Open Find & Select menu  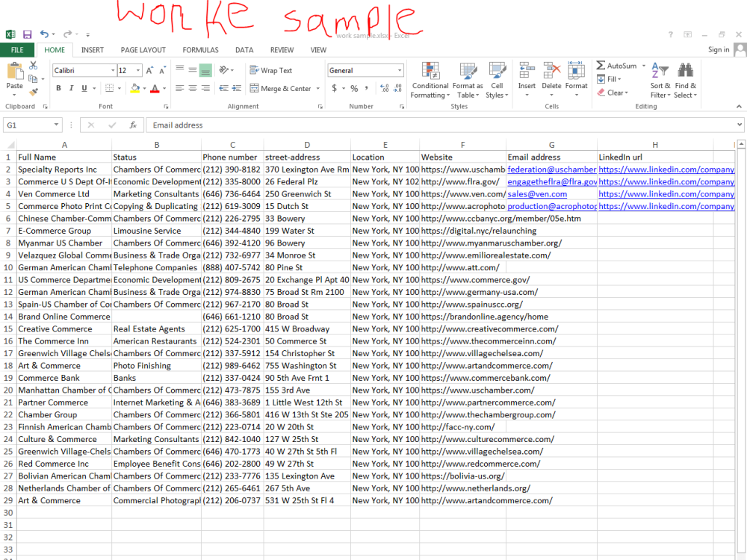pyautogui.click(x=686, y=81)
